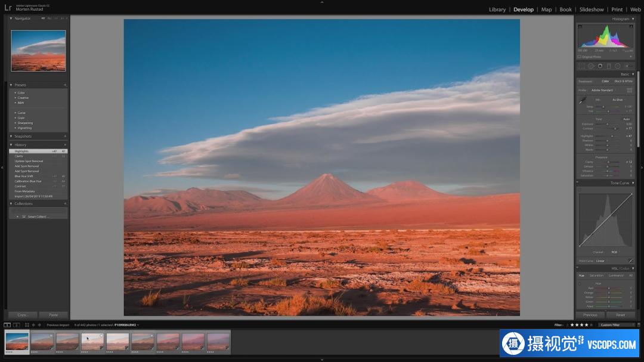Screen dimensions: 644x362
Task: Collapse the History panel
Action: click(x=11, y=145)
